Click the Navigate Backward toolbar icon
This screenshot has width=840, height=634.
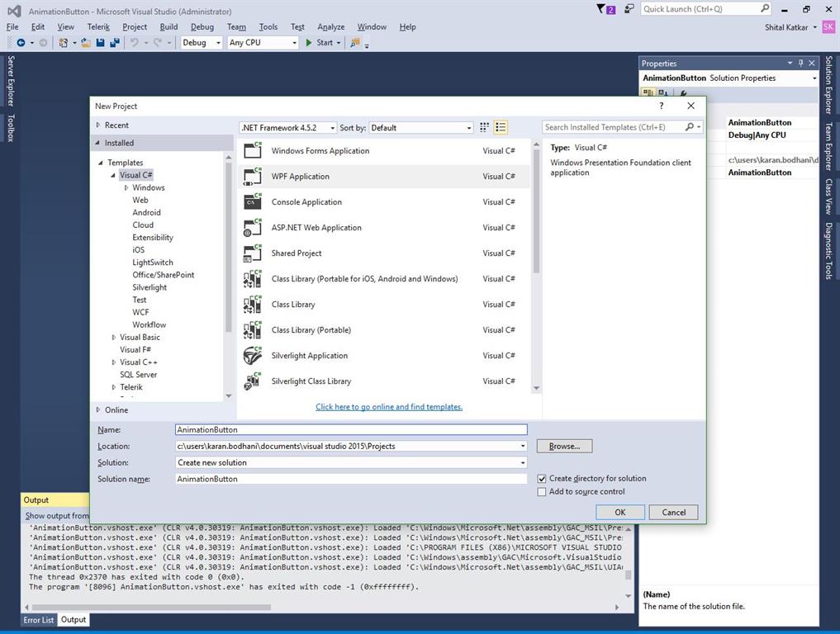tap(21, 43)
